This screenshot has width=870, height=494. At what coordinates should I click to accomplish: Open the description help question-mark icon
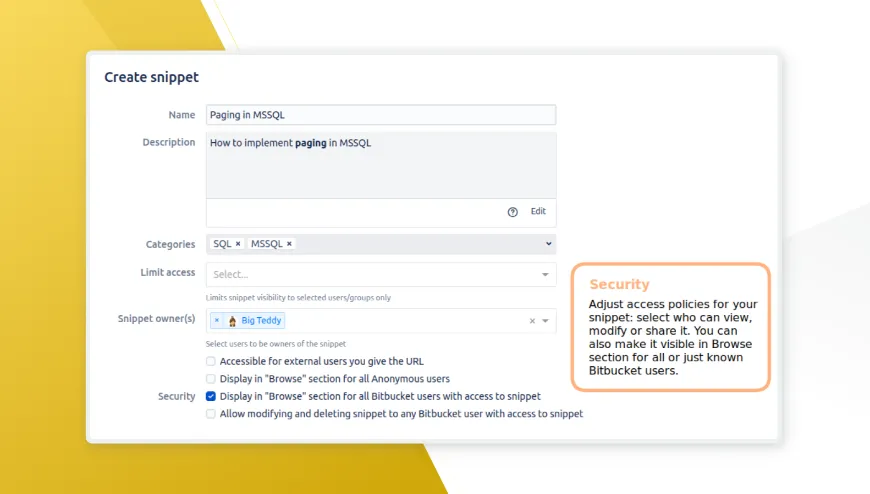(x=512, y=211)
